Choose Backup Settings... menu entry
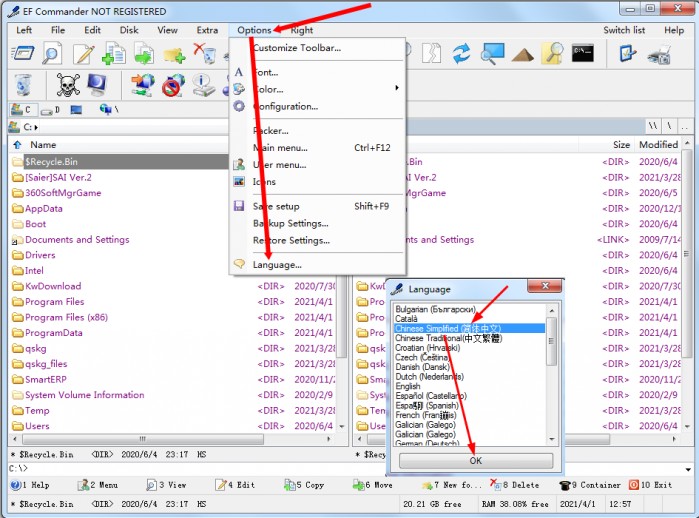Screen dimensions: 699x518 317,223
